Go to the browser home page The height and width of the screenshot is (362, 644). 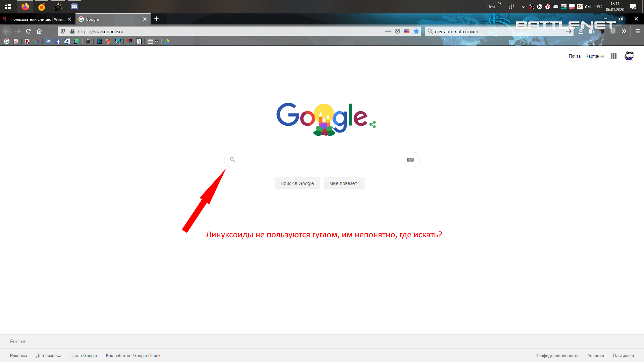tap(39, 31)
